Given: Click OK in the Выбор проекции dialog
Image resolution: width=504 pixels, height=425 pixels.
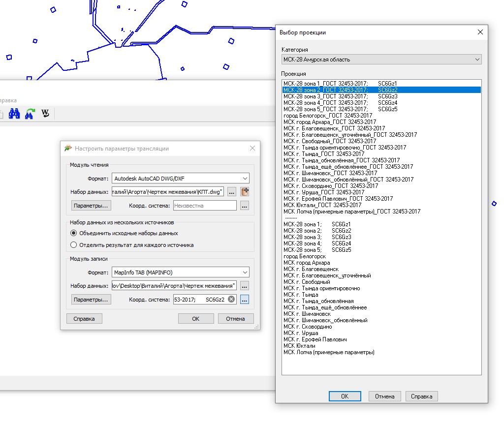Looking at the screenshot, I should click(345, 396).
